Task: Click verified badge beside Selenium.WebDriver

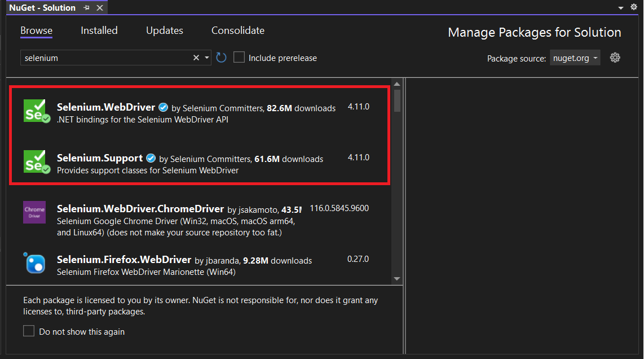Action: click(x=163, y=107)
